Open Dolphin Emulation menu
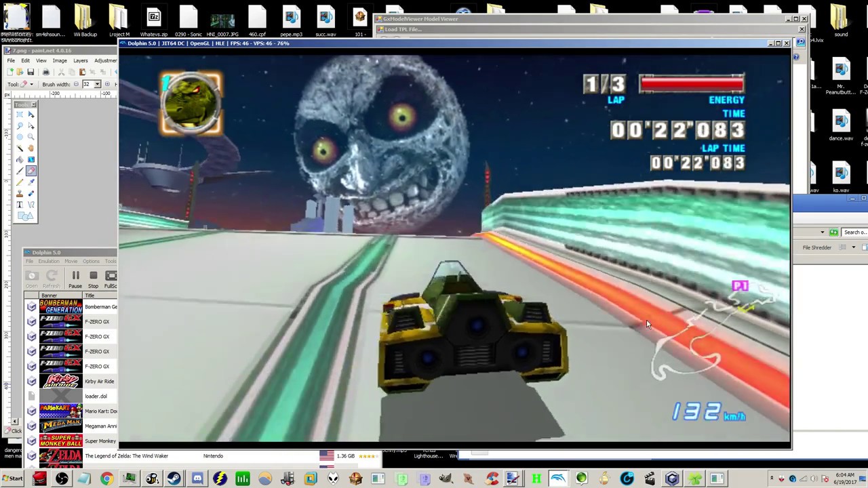 (49, 261)
